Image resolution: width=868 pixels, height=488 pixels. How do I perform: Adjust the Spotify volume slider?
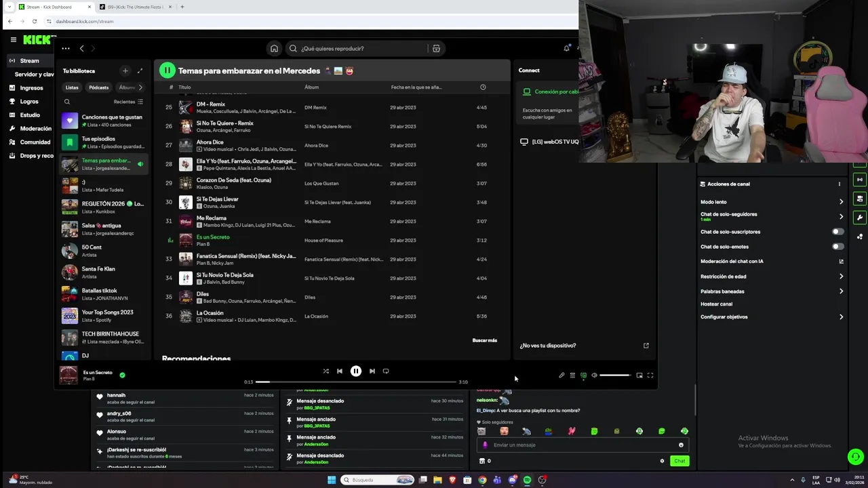coord(615,375)
